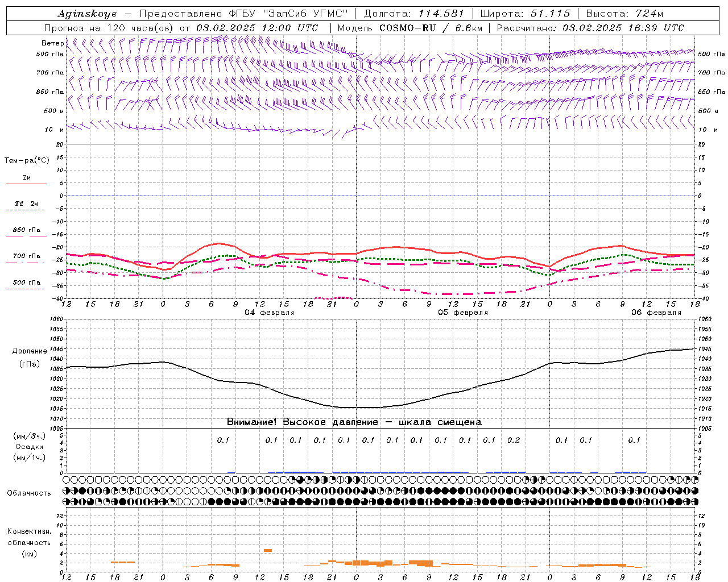Click the warning Внимание! Высокое давление – шкала смещена
This screenshot has height=582, width=728.
(x=354, y=422)
